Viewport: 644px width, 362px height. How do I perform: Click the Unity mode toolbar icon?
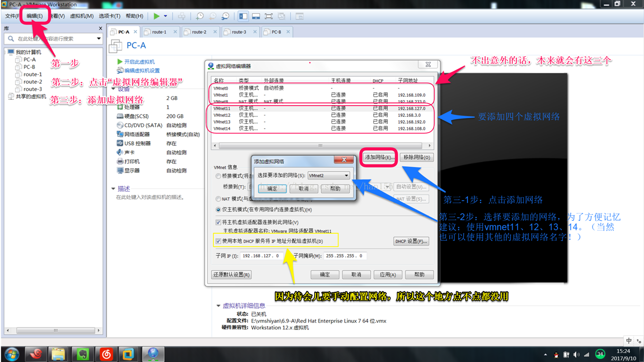(x=281, y=16)
